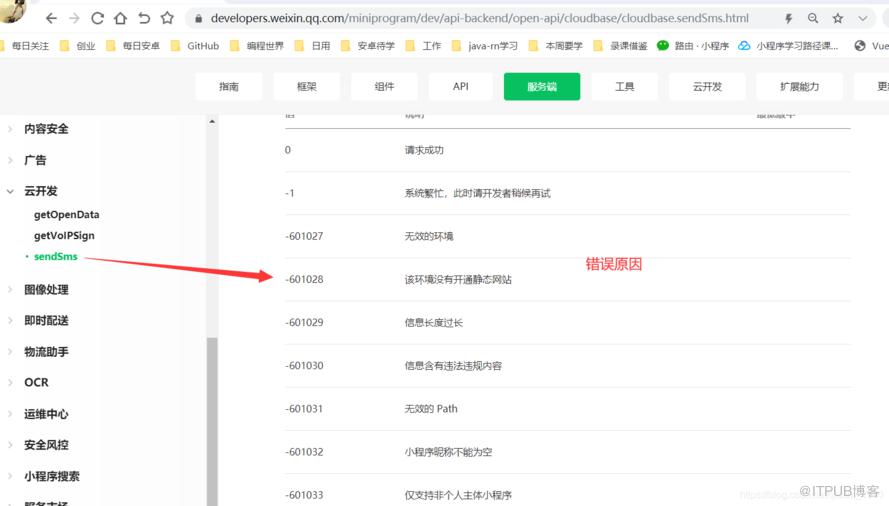
Task: Reload the page with the refresh icon
Action: (98, 19)
